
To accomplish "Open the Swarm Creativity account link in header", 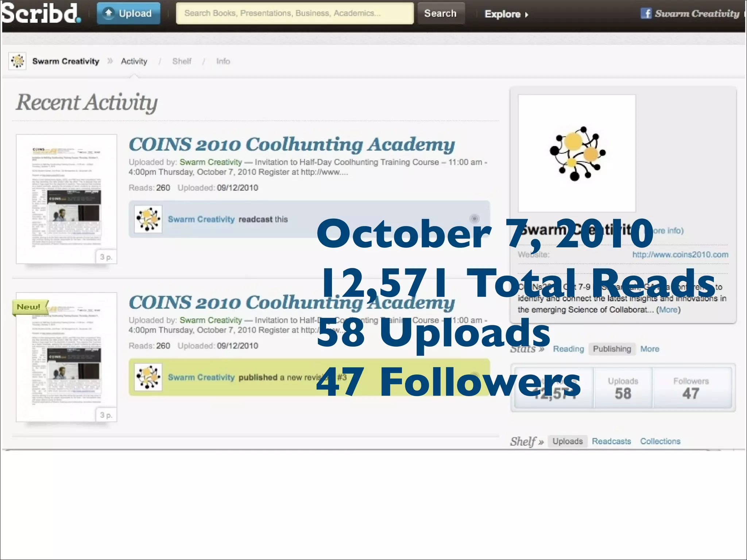I will point(697,13).
